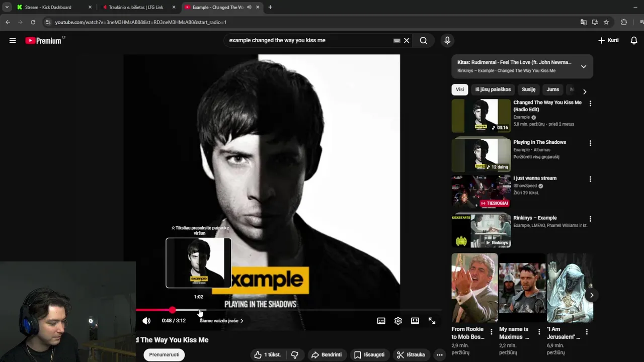Screen dimensions: 644x362
Task: Open options for 'Changed The Way You Kiss Me (Radio Edit)'
Action: [590, 104]
